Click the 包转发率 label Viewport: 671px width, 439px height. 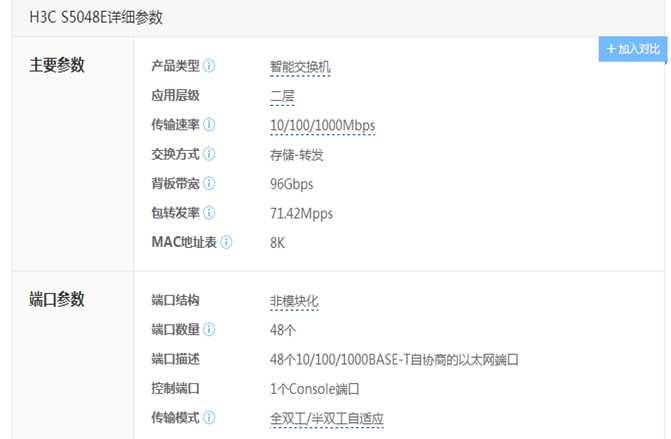pos(175,213)
